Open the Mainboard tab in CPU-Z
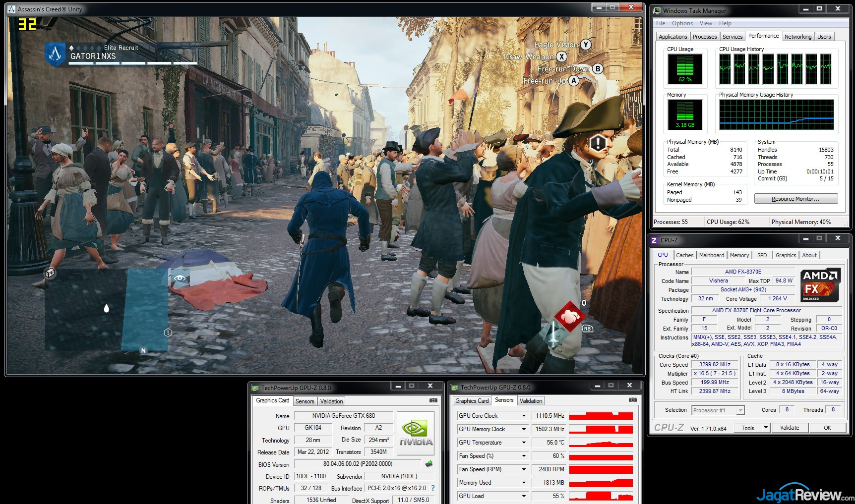The image size is (855, 504). (x=712, y=255)
